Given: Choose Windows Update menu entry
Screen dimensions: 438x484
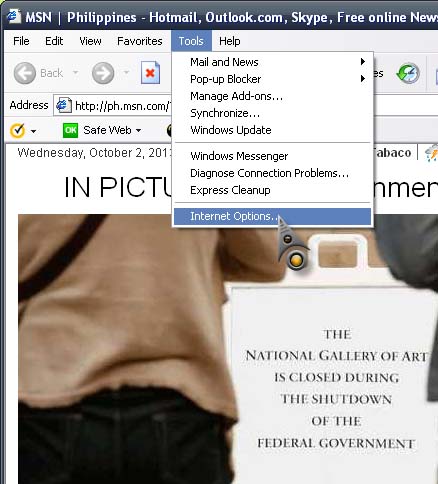Looking at the screenshot, I should [x=272, y=130].
